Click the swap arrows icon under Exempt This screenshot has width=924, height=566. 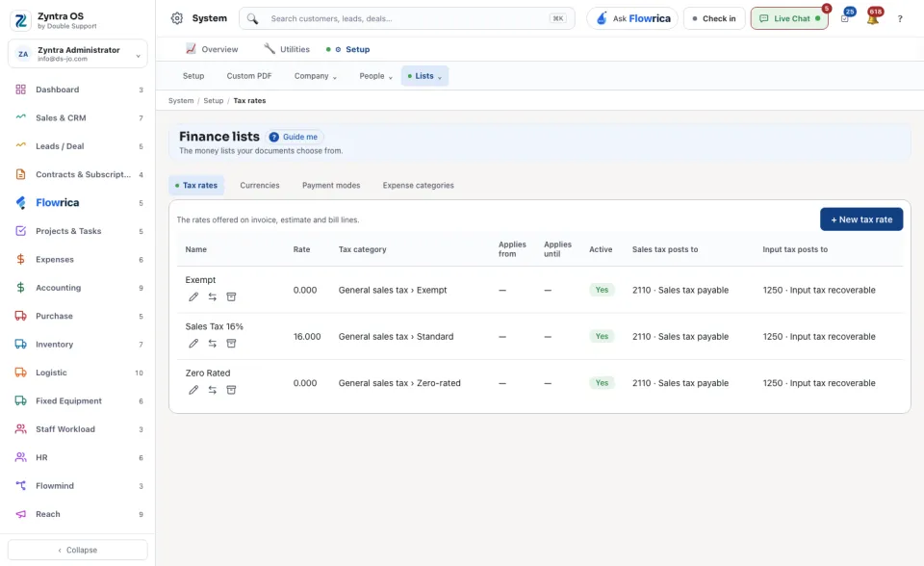coord(212,296)
